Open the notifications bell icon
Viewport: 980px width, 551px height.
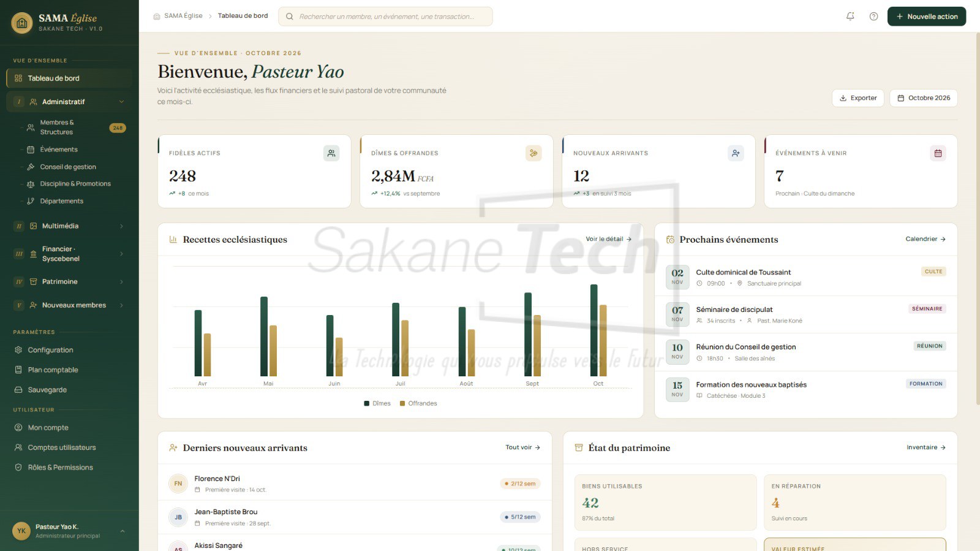click(x=850, y=17)
